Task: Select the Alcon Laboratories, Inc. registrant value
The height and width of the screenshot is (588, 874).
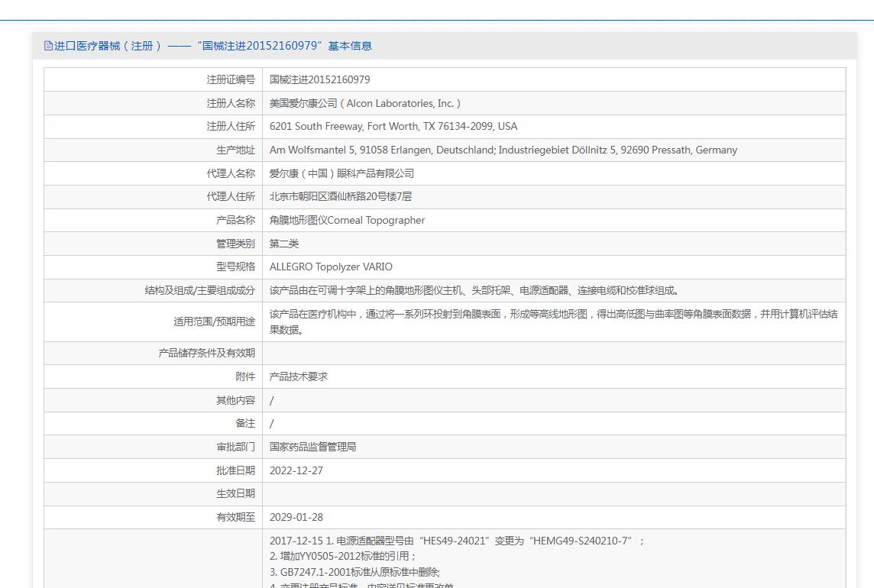Action: click(365, 103)
